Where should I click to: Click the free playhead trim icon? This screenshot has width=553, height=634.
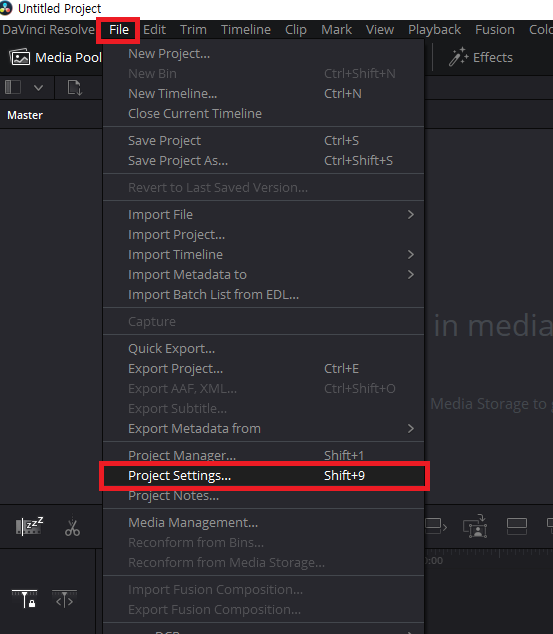tap(64, 599)
